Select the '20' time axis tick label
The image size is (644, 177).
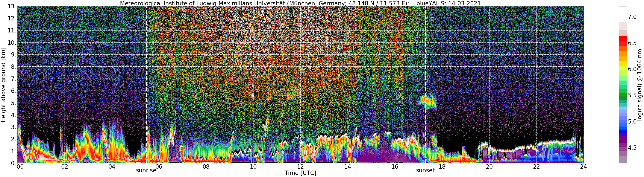point(489,166)
